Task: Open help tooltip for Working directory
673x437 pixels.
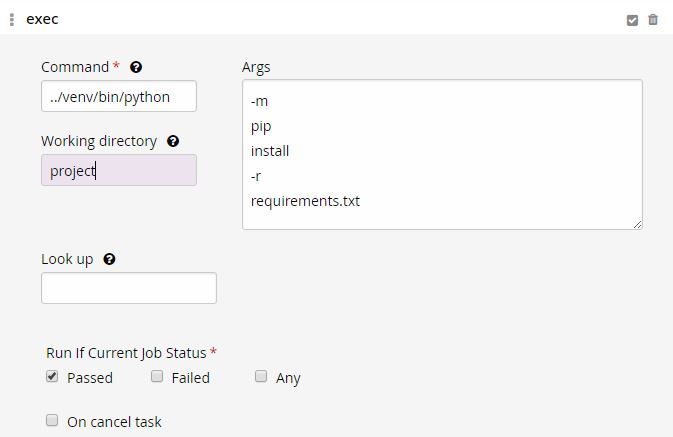Action: (173, 141)
